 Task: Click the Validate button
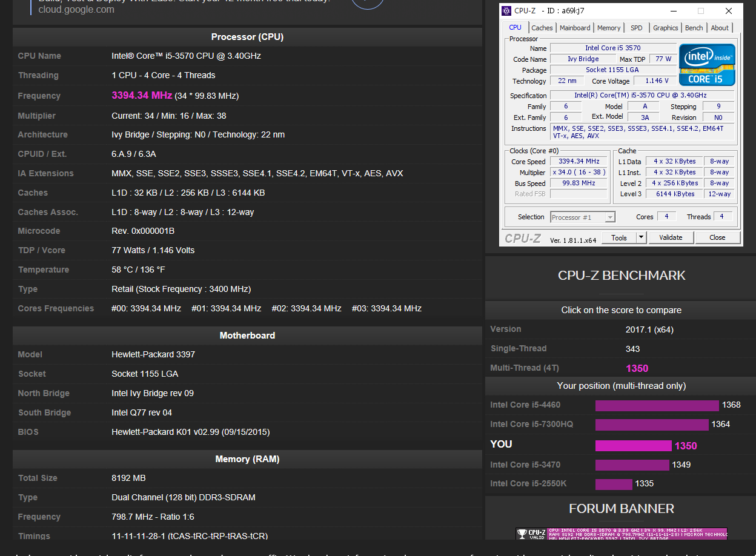(x=671, y=237)
